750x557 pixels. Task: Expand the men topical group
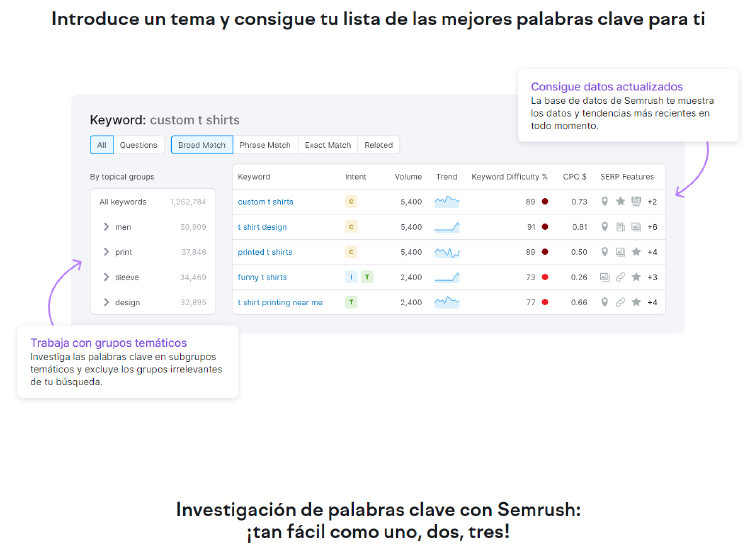pos(106,227)
